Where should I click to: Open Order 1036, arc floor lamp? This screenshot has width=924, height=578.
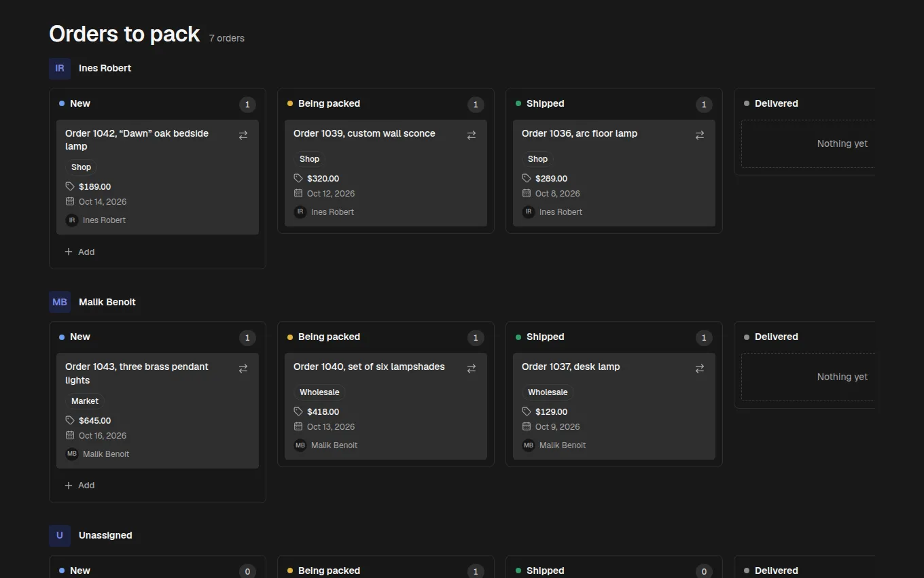(x=580, y=133)
